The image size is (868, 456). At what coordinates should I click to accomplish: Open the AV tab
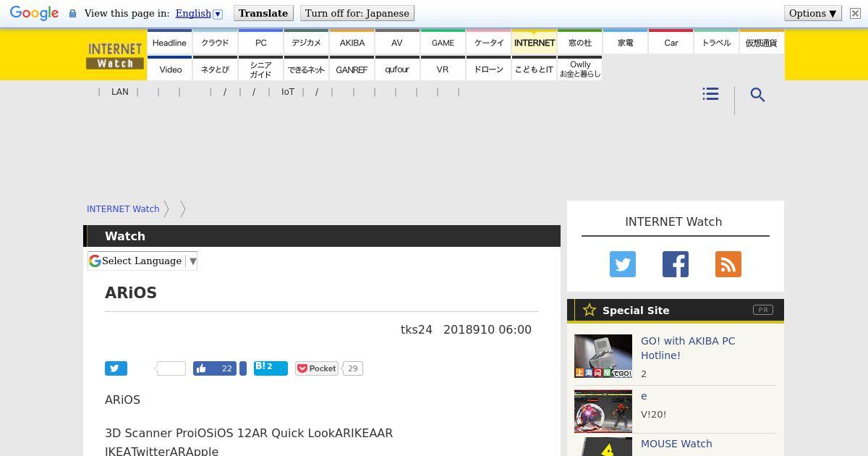[x=397, y=43]
